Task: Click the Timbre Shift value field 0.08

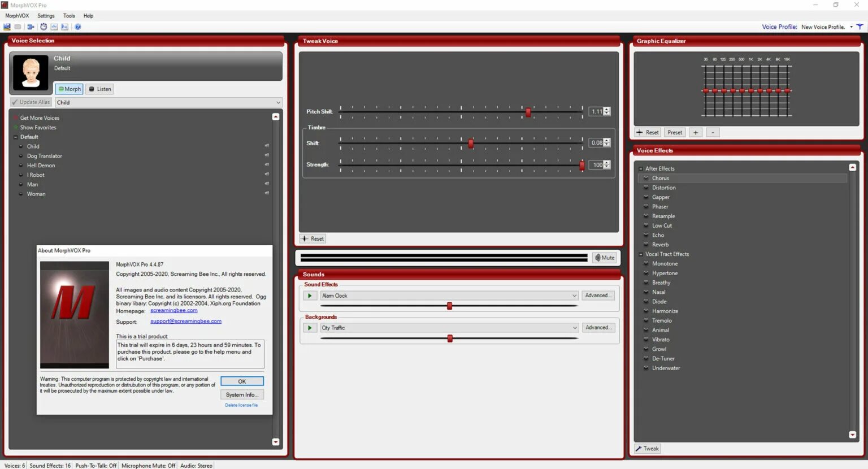Action: click(x=596, y=143)
